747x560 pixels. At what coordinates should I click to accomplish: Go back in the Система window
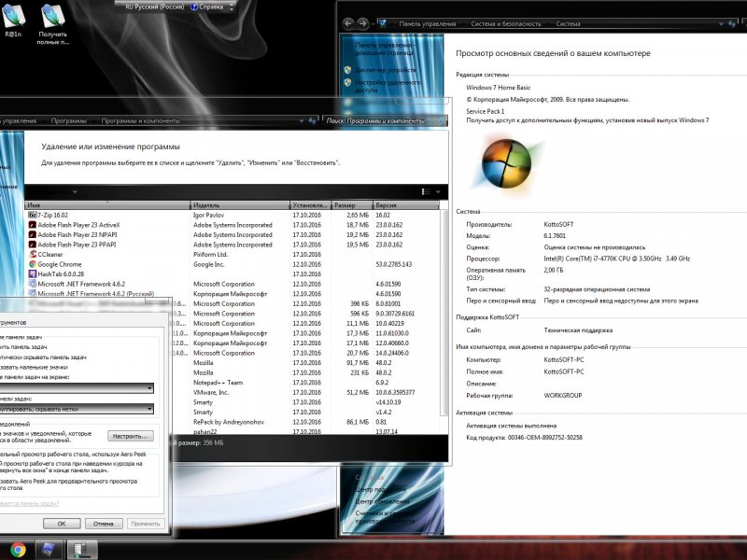pyautogui.click(x=348, y=22)
